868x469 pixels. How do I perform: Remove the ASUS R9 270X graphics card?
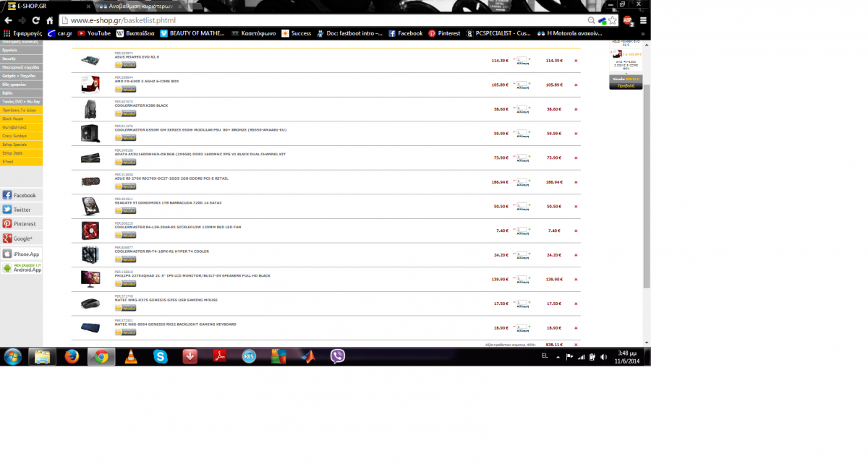[x=576, y=182]
